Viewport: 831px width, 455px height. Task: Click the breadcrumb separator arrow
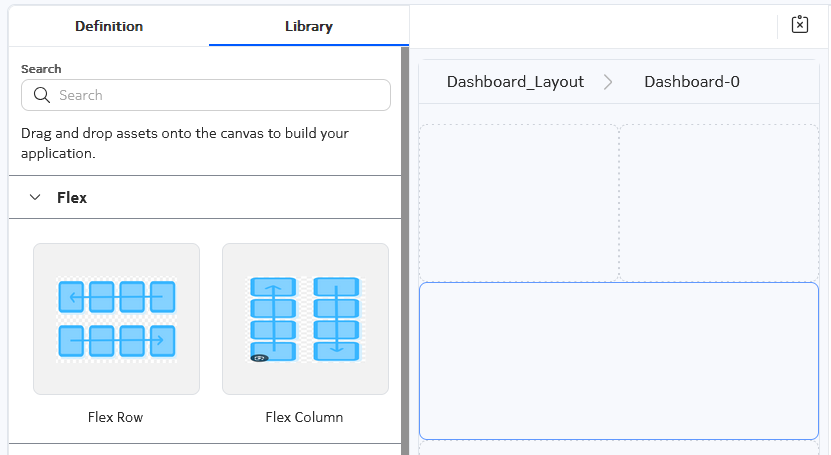coord(608,82)
